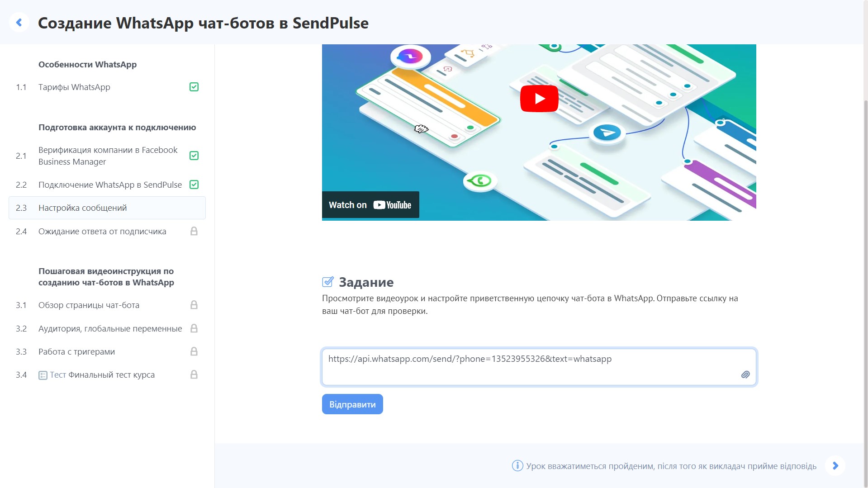The image size is (868, 488).
Task: Click test icon beside Финальный тест курса
Action: pyautogui.click(x=43, y=375)
